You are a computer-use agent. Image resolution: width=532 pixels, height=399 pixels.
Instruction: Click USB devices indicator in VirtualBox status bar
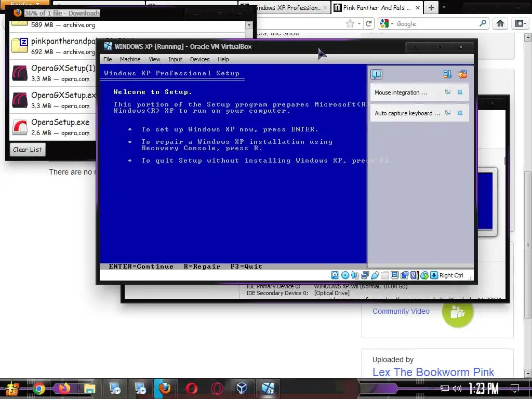pos(375,275)
